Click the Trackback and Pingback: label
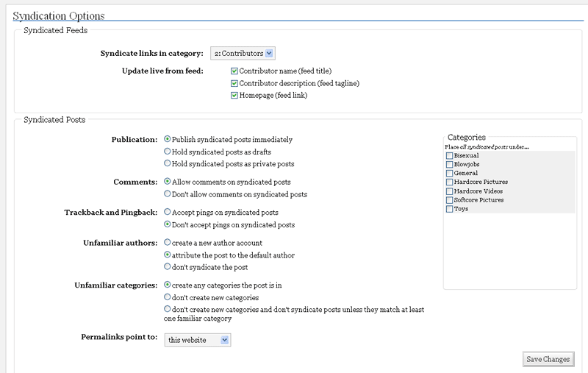Viewport: 588px width, 373px height. click(x=111, y=213)
